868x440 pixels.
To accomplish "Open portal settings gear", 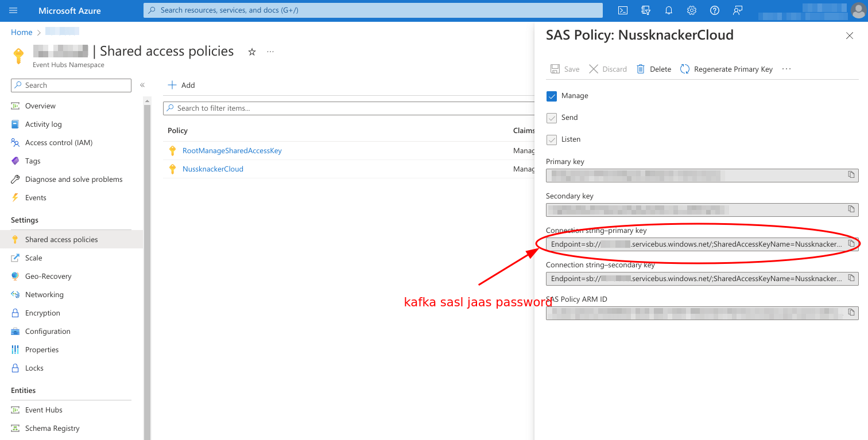I will point(692,10).
